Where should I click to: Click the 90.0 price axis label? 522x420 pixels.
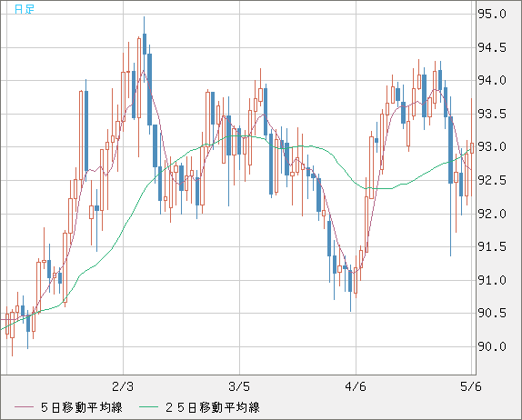point(492,346)
